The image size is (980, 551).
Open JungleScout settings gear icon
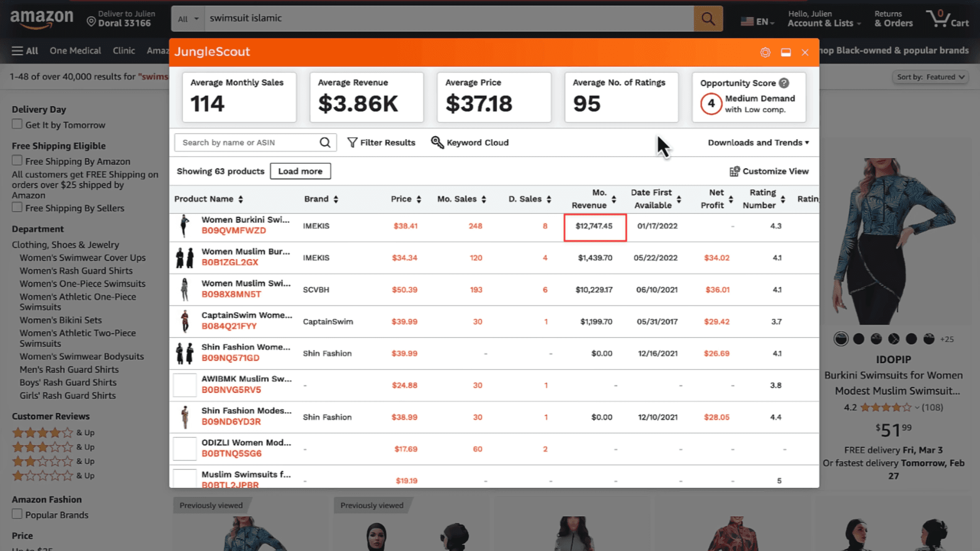click(x=765, y=52)
